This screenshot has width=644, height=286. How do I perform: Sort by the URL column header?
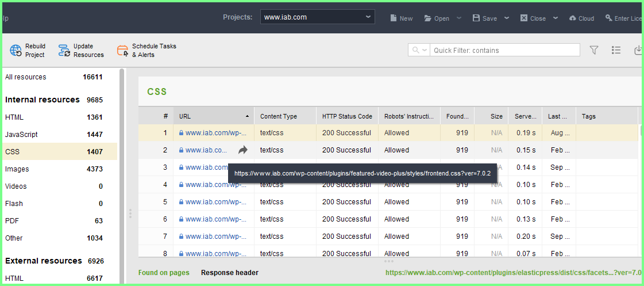tap(214, 116)
